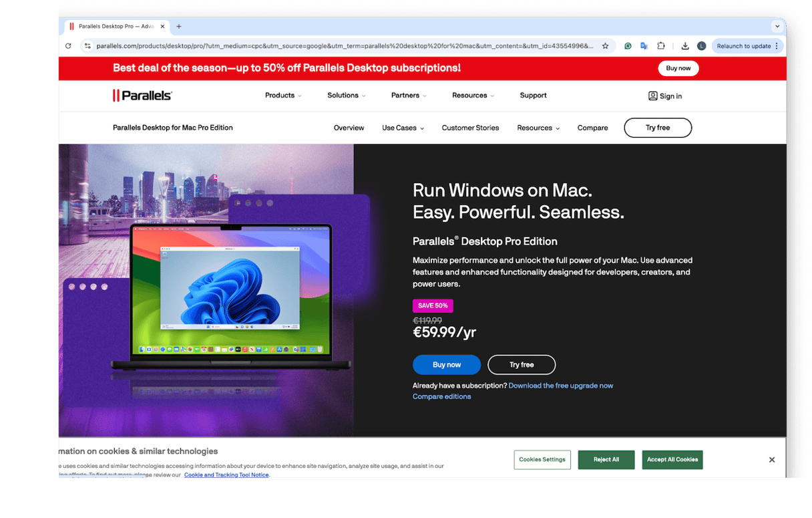Screen dimensions: 812x518
Task: Open a new browser tab
Action: [179, 27]
